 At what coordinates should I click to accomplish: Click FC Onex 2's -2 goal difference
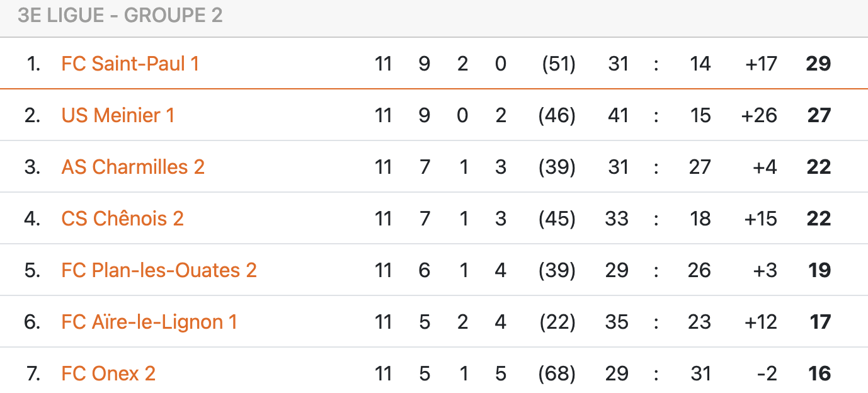(767, 373)
